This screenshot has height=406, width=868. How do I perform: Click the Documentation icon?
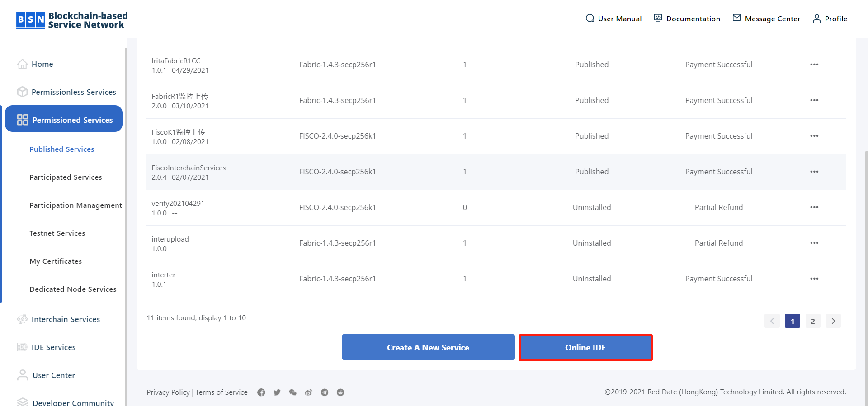658,18
